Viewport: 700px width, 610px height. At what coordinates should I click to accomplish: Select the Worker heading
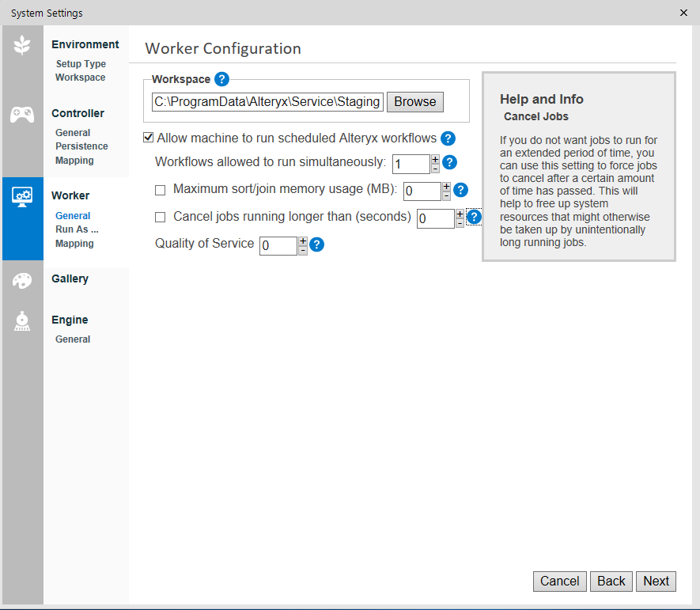(x=70, y=195)
